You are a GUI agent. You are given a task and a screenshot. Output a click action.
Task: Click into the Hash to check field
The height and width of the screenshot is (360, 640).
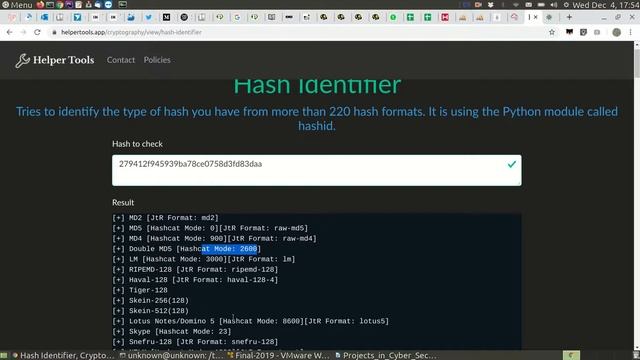pyautogui.click(x=317, y=170)
